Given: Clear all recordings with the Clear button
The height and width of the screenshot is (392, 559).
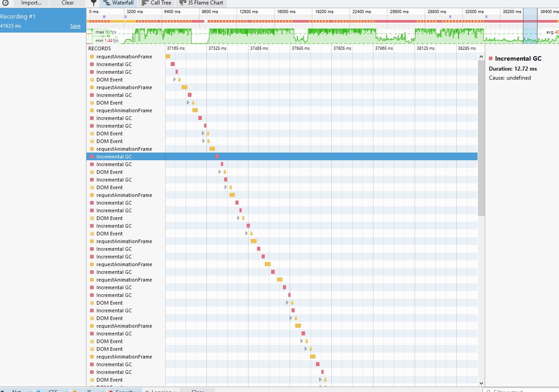Looking at the screenshot, I should (x=68, y=3).
